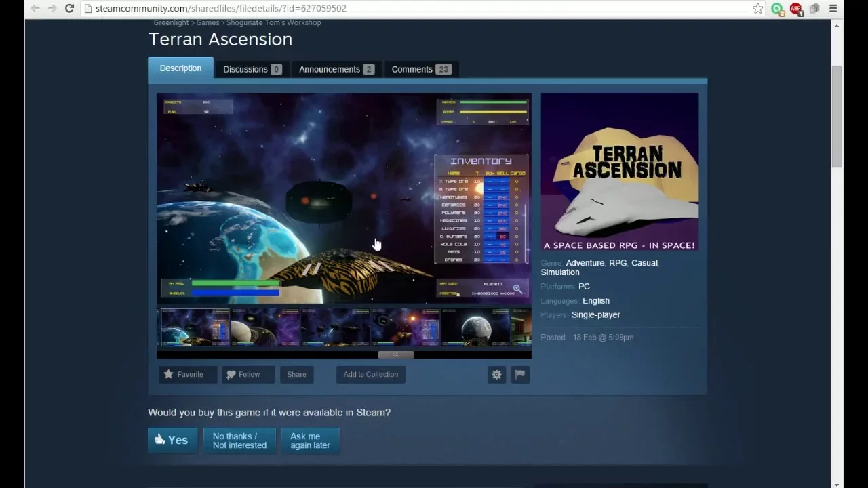Image resolution: width=868 pixels, height=488 pixels.
Task: Click the Adventure genre link
Action: coord(585,263)
